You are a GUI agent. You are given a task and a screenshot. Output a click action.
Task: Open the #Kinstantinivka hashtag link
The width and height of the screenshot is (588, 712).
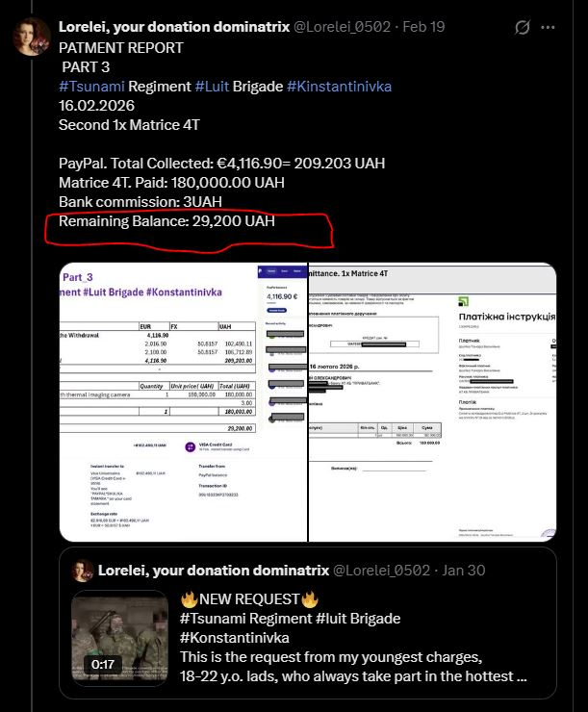click(339, 87)
